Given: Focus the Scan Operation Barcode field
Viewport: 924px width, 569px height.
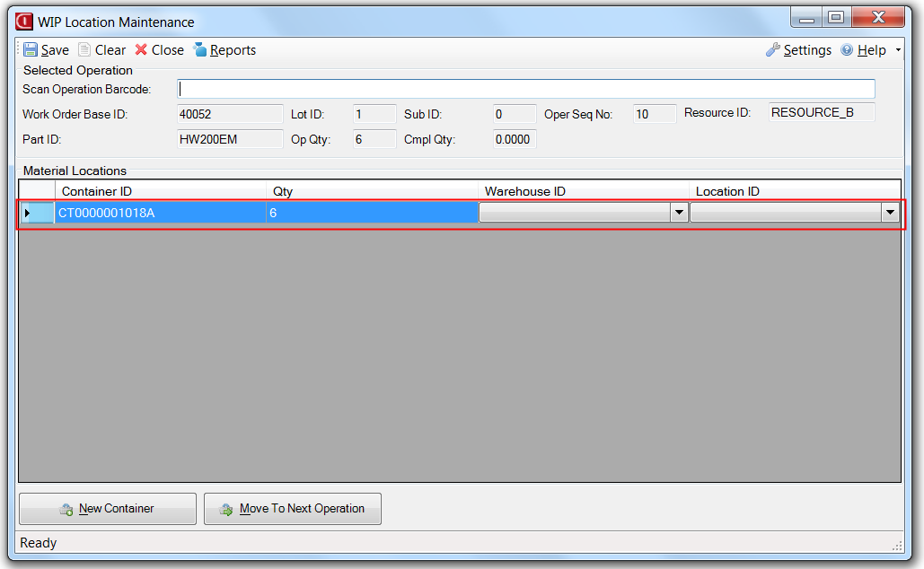Looking at the screenshot, I should (x=526, y=89).
